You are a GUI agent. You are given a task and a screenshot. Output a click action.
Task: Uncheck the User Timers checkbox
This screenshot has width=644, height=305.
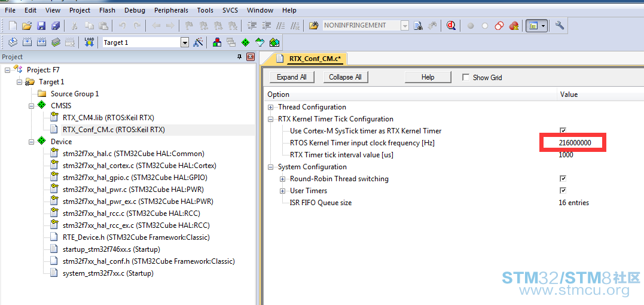[563, 190]
